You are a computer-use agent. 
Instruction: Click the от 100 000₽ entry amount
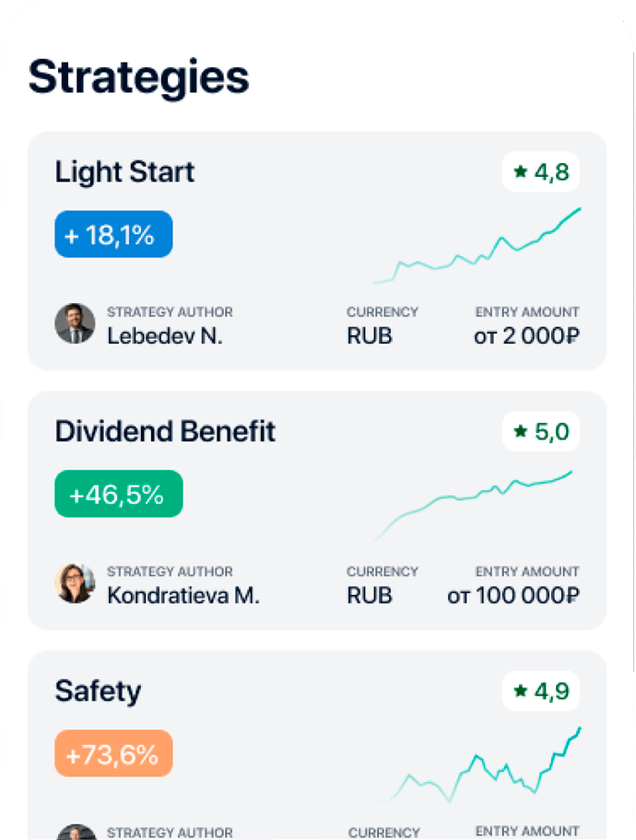click(513, 595)
